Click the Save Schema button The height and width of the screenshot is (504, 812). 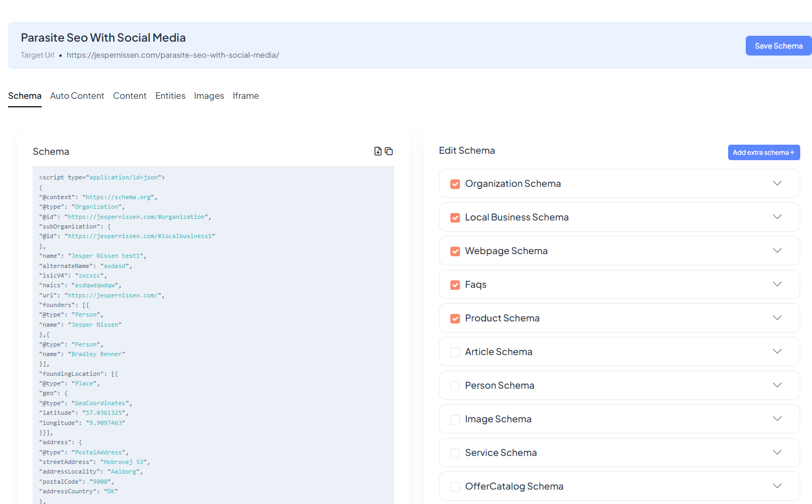pos(778,46)
